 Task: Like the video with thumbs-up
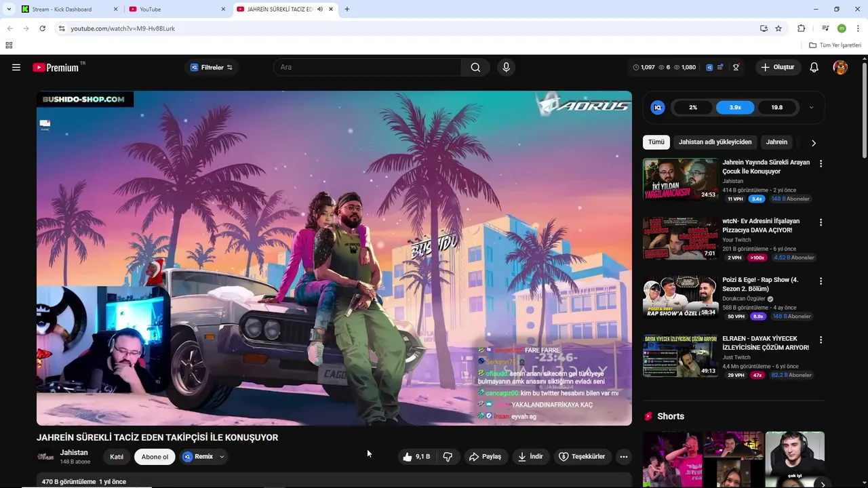click(x=418, y=457)
